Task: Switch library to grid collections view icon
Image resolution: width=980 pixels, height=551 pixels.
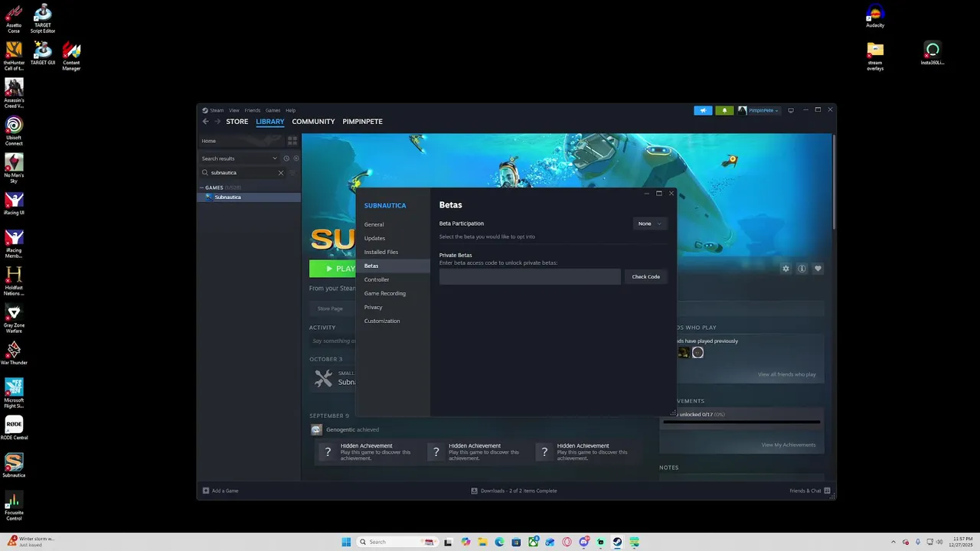Action: pos(292,141)
